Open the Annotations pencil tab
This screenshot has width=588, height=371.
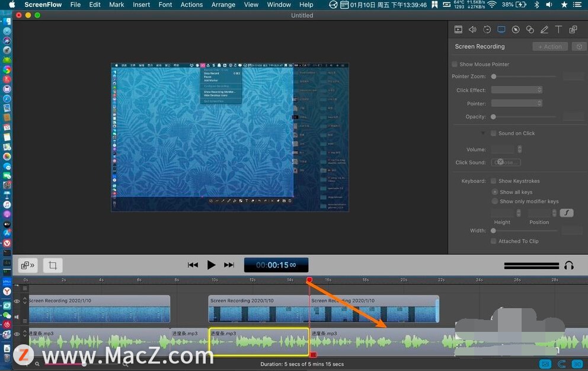(544, 30)
